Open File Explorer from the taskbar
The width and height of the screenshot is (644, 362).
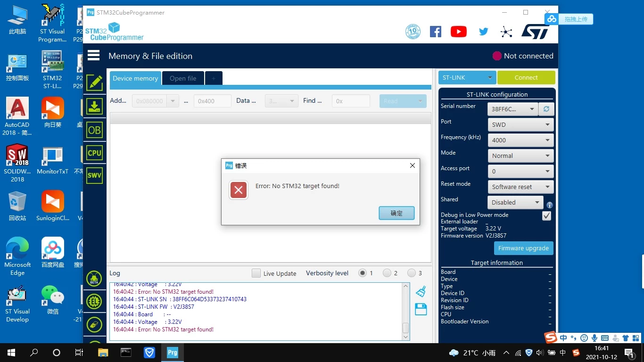(103, 353)
